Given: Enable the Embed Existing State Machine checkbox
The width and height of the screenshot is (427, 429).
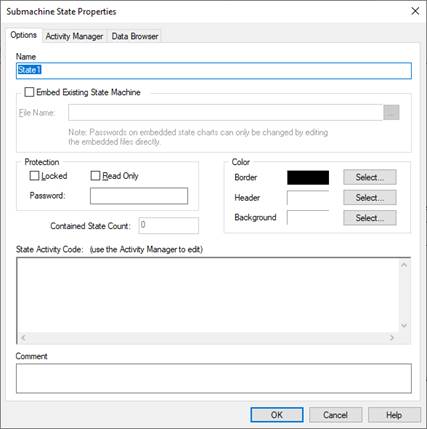Looking at the screenshot, I should pos(29,92).
